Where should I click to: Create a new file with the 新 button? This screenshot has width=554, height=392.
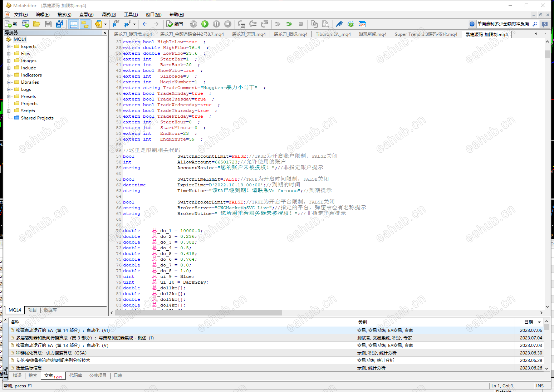pyautogui.click(x=11, y=24)
